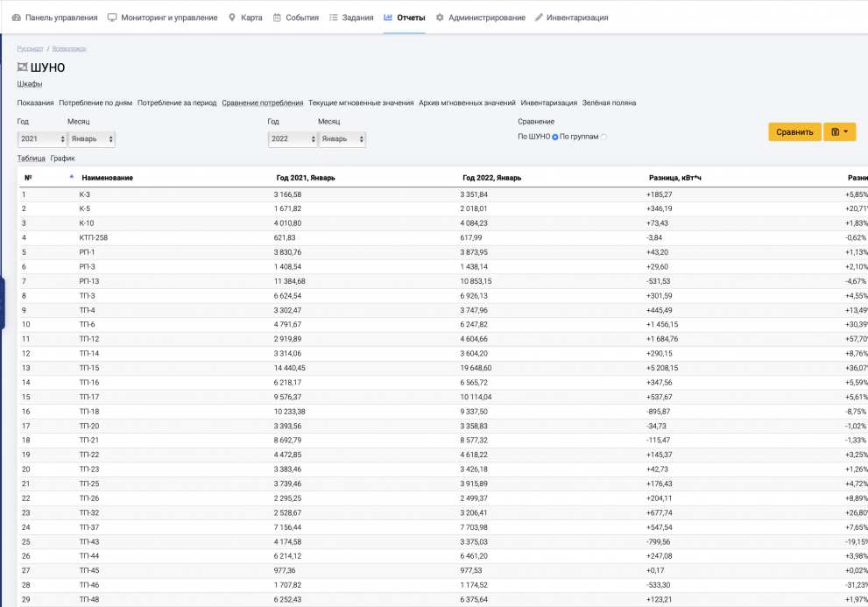Click the Отчеты chart icon
Image resolution: width=868 pixels, height=607 pixels.
[388, 18]
